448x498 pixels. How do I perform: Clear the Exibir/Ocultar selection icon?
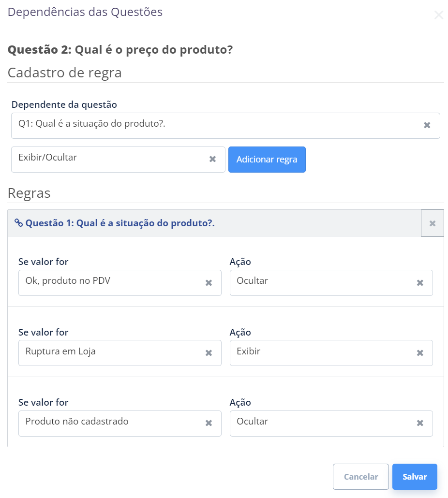pos(212,159)
